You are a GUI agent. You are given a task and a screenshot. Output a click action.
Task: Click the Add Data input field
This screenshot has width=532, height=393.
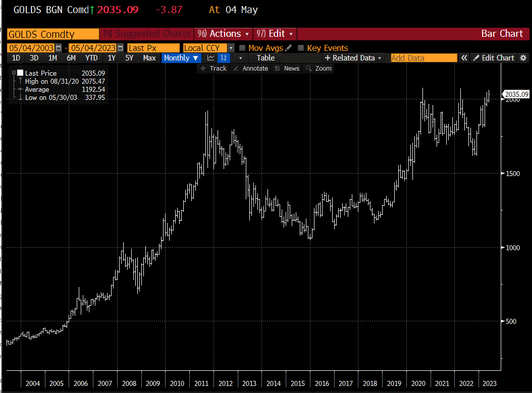[423, 58]
